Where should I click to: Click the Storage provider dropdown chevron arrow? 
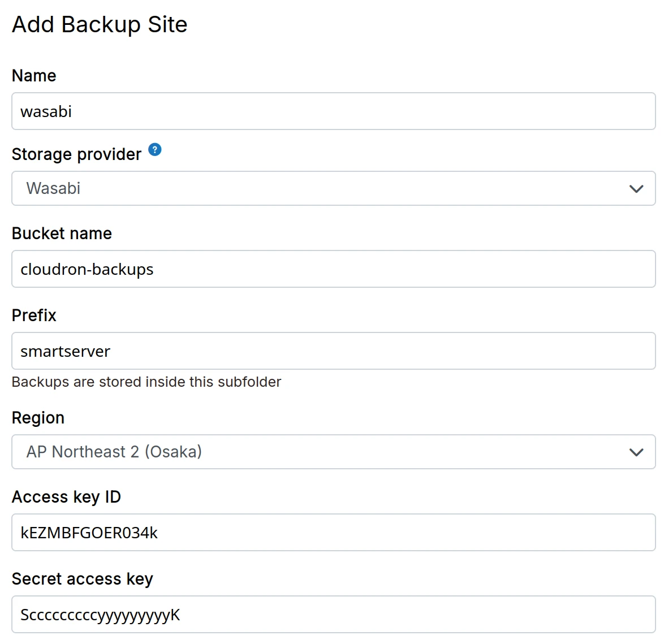636,189
